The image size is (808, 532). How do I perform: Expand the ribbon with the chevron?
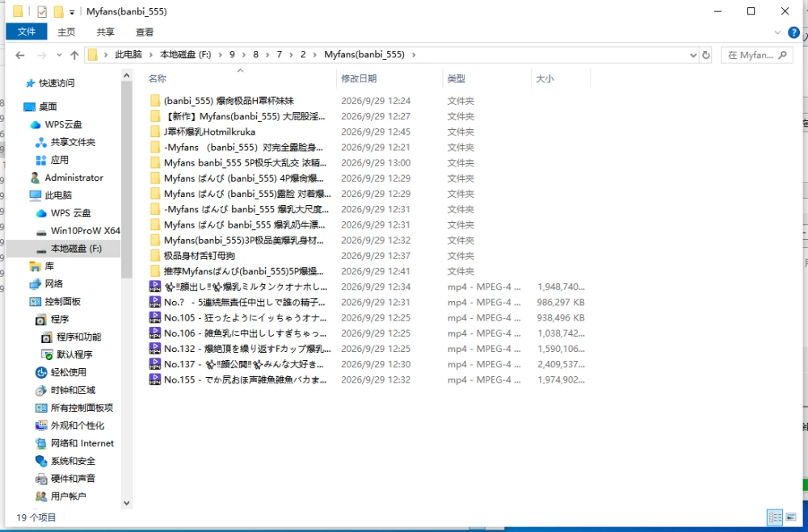777,32
